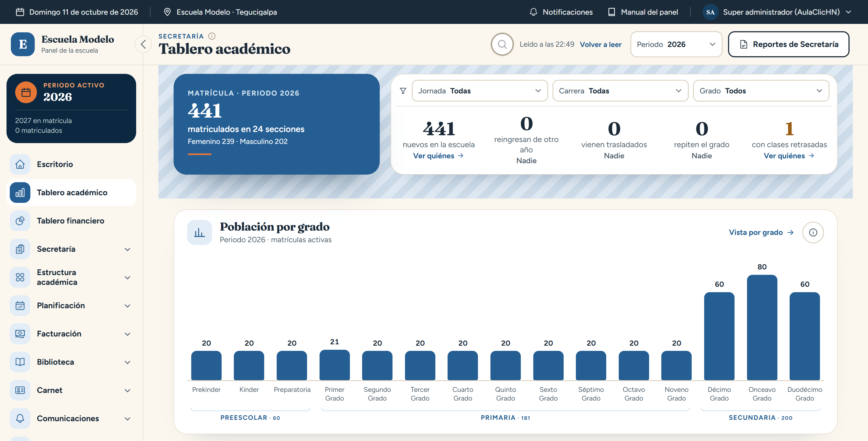This screenshot has height=441, width=868.
Task: Click the filter funnel icon
Action: (x=403, y=91)
